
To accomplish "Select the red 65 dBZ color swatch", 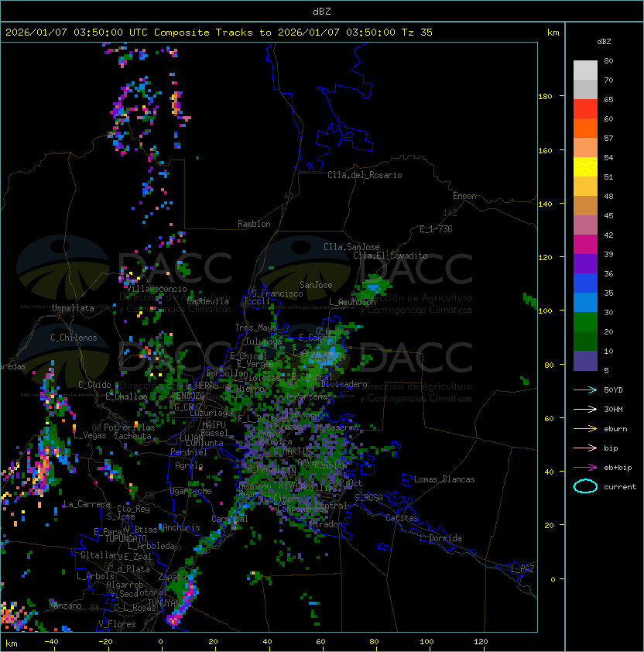I will [585, 109].
